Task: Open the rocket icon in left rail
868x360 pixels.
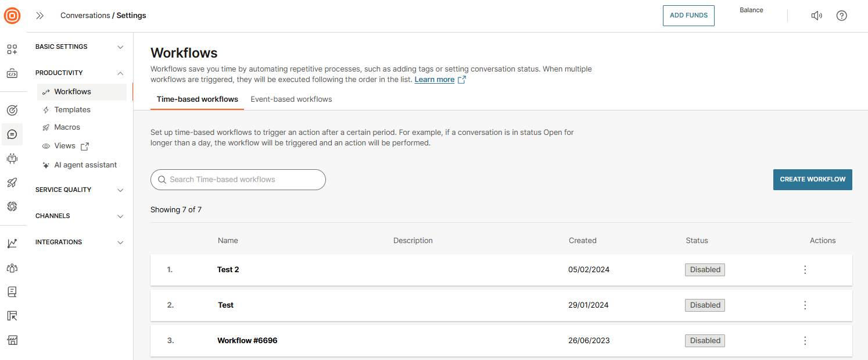Action: [x=12, y=183]
